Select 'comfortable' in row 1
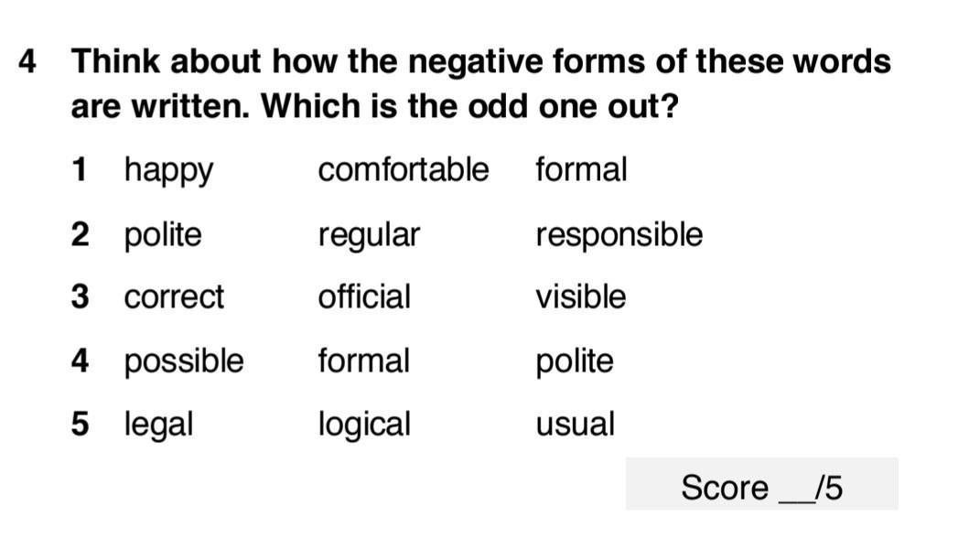This screenshot has height=560, width=980. 404,169
